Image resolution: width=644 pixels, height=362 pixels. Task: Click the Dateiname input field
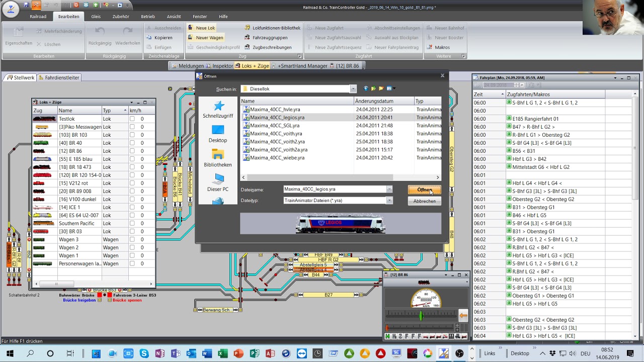coord(335,190)
